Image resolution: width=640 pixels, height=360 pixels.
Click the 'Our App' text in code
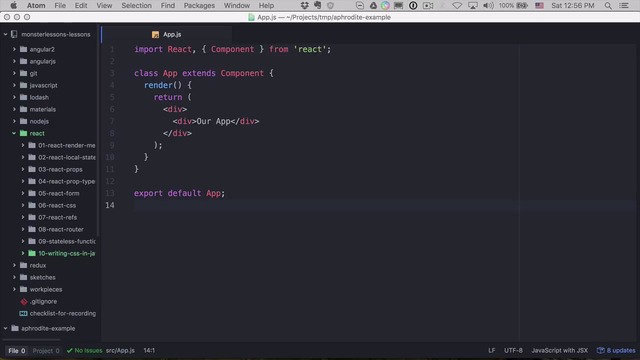tap(213, 122)
